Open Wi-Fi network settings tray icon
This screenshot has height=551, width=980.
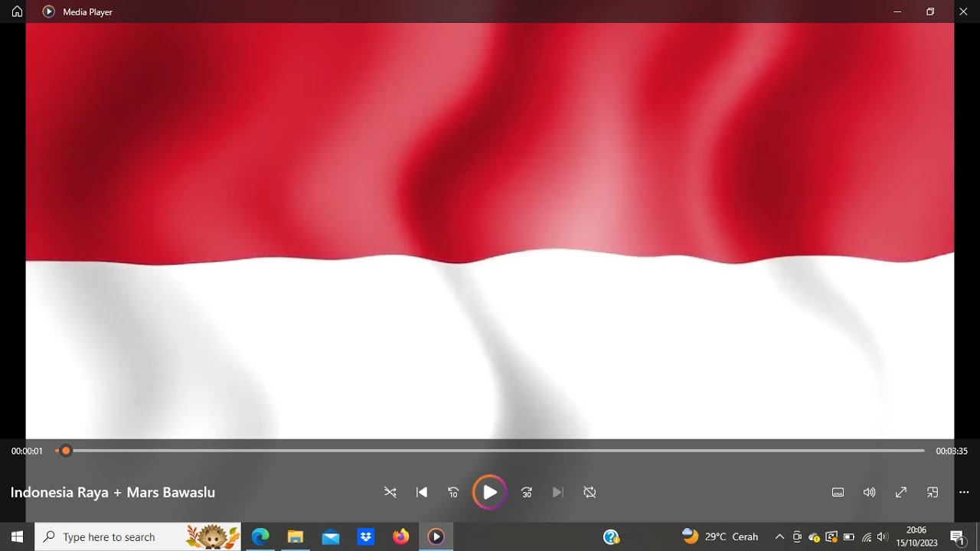[867, 537]
